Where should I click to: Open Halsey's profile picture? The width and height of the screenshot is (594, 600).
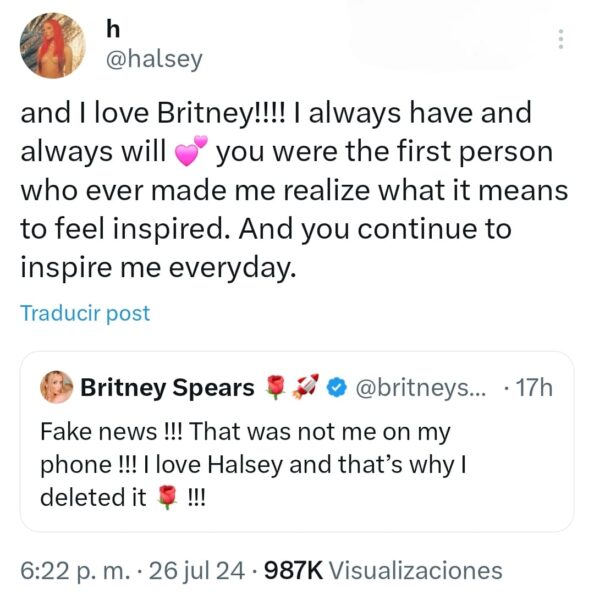click(x=53, y=46)
